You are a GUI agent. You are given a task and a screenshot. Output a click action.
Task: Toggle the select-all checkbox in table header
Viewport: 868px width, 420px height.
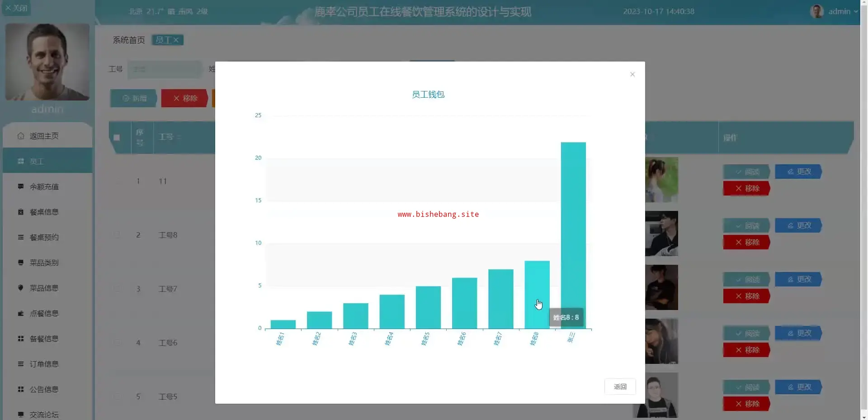117,138
